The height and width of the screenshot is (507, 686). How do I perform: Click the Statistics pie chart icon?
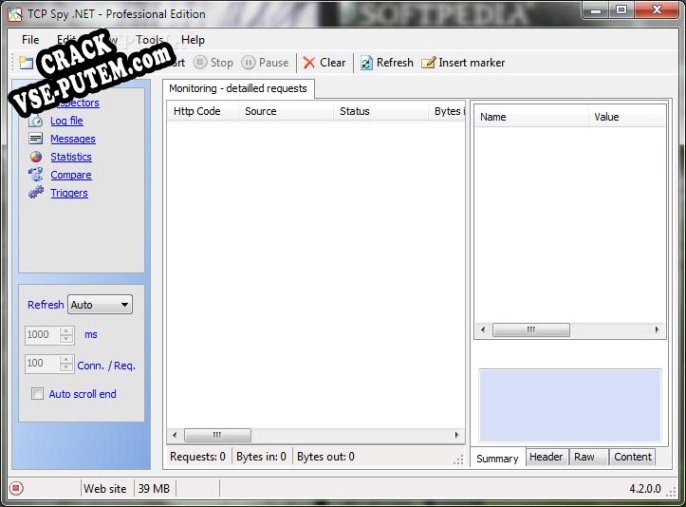coord(36,157)
